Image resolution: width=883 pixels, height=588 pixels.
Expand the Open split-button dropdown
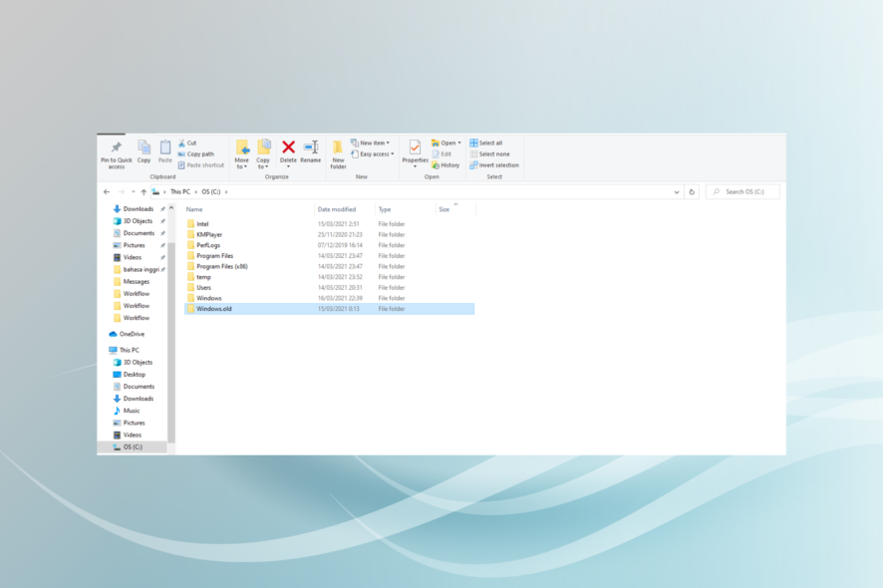click(x=459, y=143)
